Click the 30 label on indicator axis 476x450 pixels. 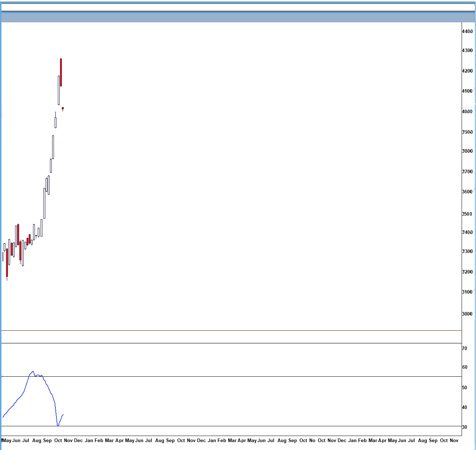tap(464, 427)
